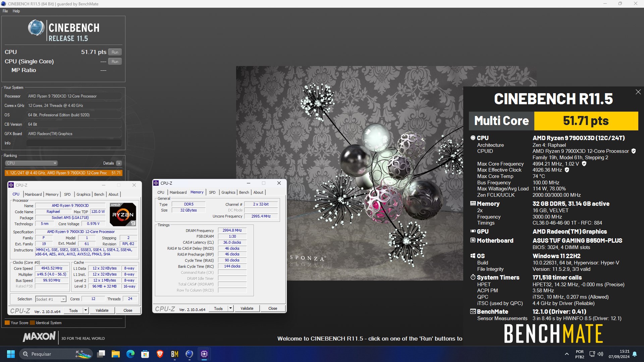The image size is (644, 362).
Task: Open the POR PTB2 language indicator
Action: 580,354
